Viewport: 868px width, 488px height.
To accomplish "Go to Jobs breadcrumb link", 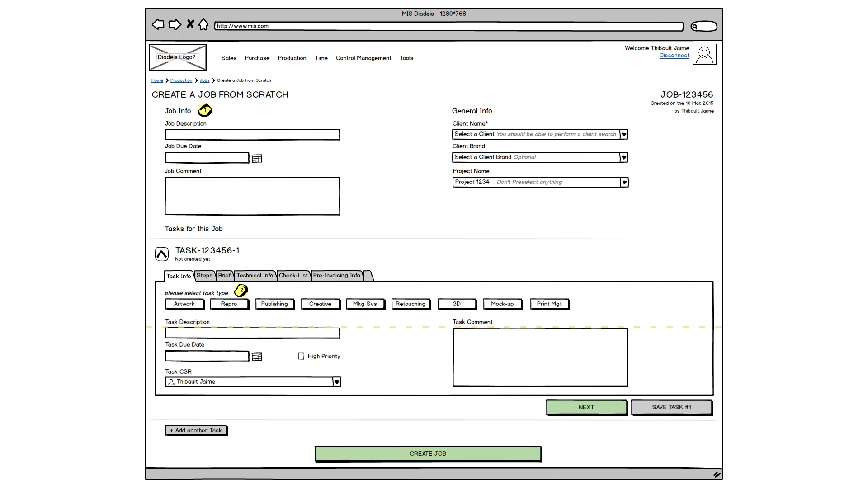I will pyautogui.click(x=205, y=80).
